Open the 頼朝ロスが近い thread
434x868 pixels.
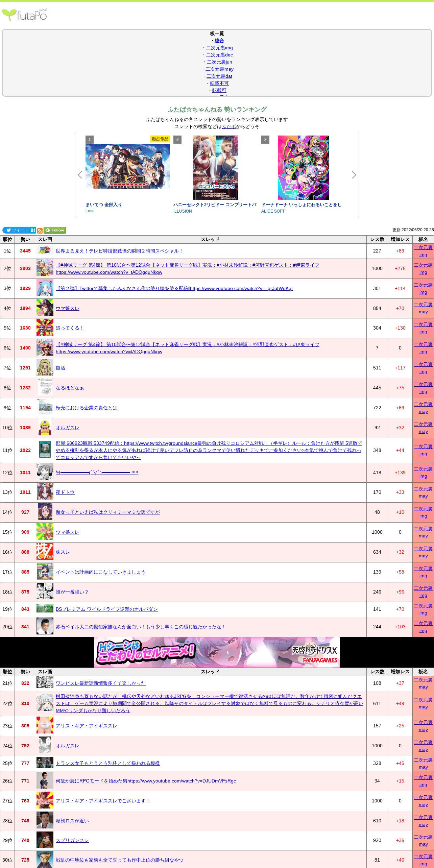point(72,821)
